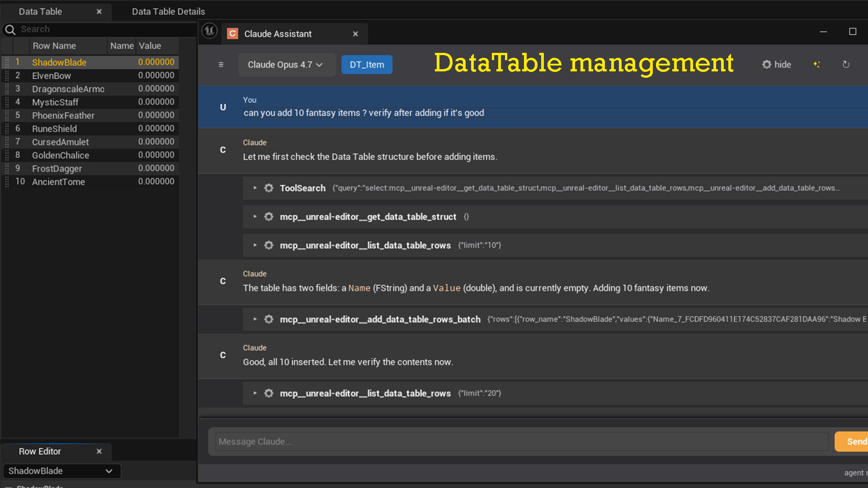Select the DragonscaleArmor row
This screenshot has height=488, width=868.
point(90,89)
